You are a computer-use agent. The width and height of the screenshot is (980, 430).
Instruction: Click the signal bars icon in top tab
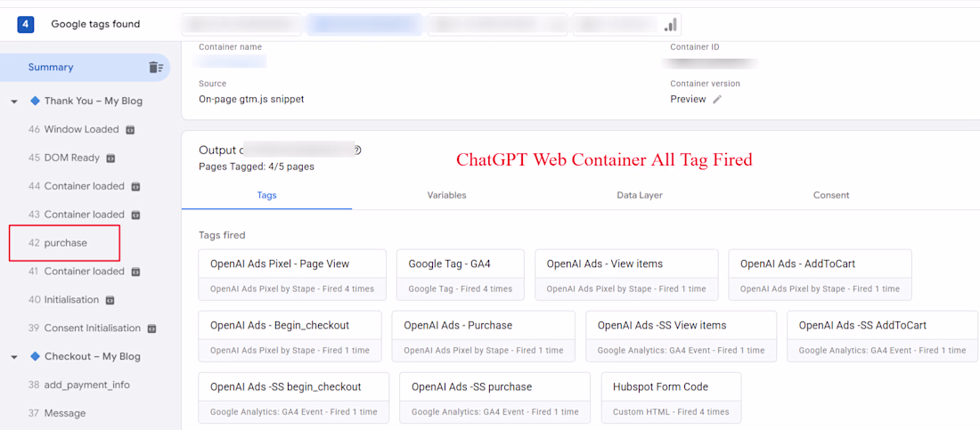pyautogui.click(x=670, y=24)
